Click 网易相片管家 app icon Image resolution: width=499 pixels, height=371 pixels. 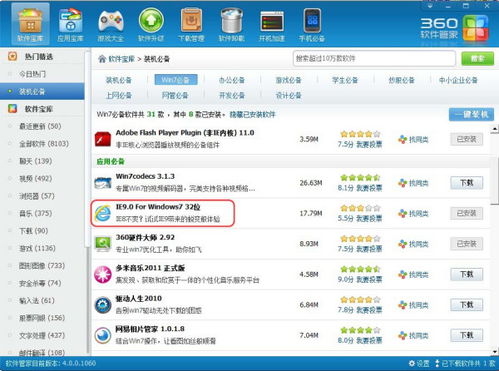pyautogui.click(x=103, y=335)
